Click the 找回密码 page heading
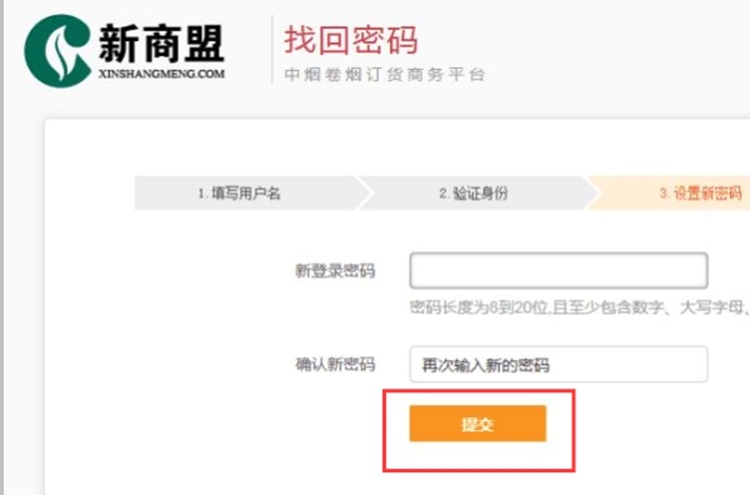This screenshot has height=495, width=750. [351, 41]
